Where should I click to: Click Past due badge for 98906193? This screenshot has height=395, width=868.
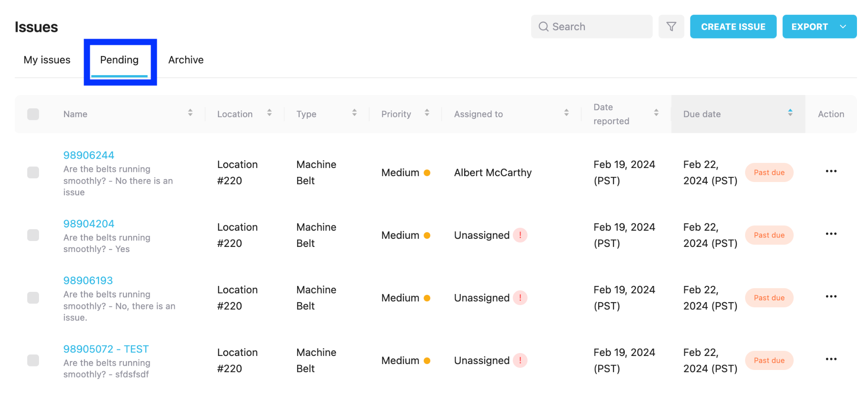(769, 298)
